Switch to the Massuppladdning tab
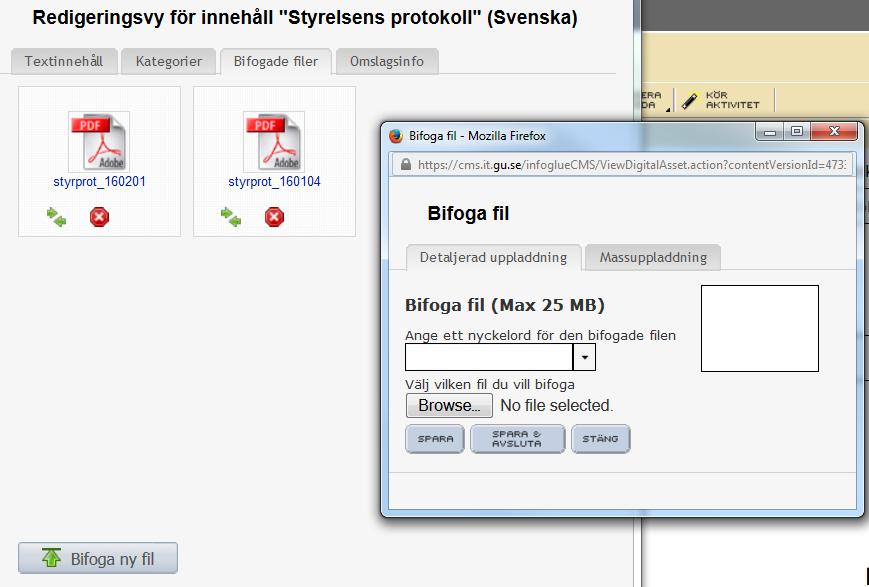The height and width of the screenshot is (587, 869). 653,257
